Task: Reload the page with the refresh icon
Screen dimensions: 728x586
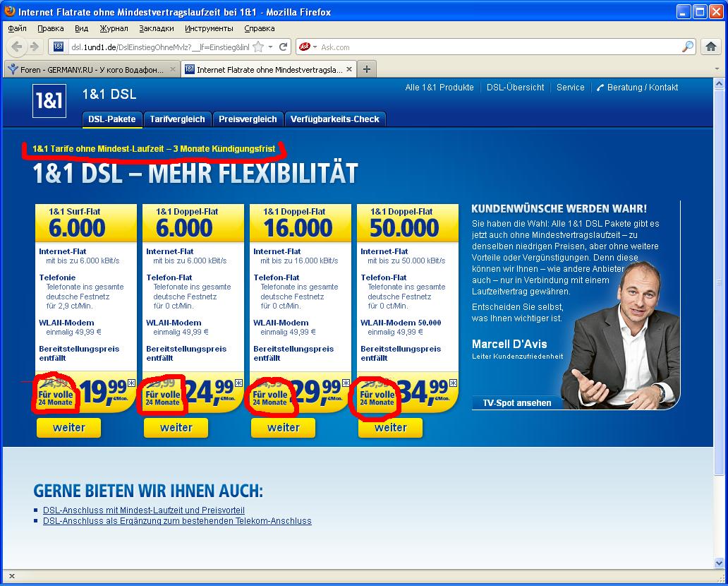Action: (283, 47)
